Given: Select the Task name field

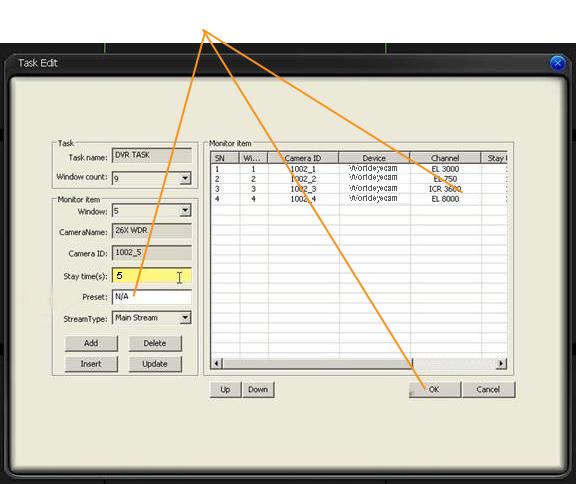Looking at the screenshot, I should pyautogui.click(x=152, y=155).
